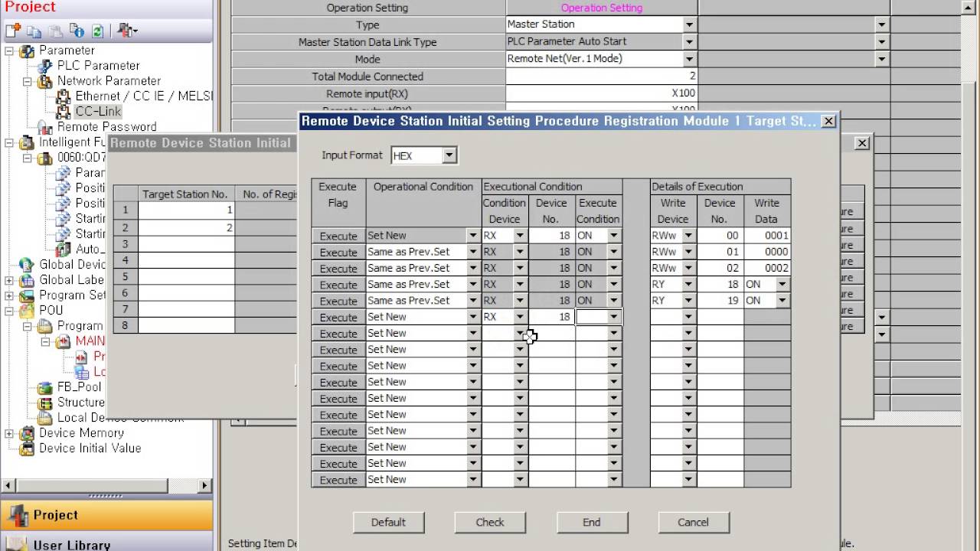The image size is (980, 551).
Task: Click the New Data icon in Project toolbar
Action: (x=13, y=31)
